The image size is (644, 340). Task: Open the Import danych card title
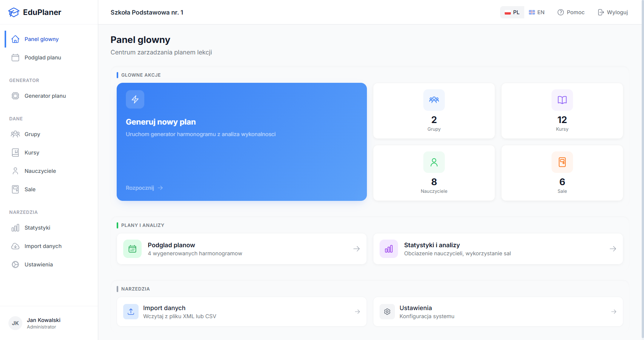coord(164,308)
